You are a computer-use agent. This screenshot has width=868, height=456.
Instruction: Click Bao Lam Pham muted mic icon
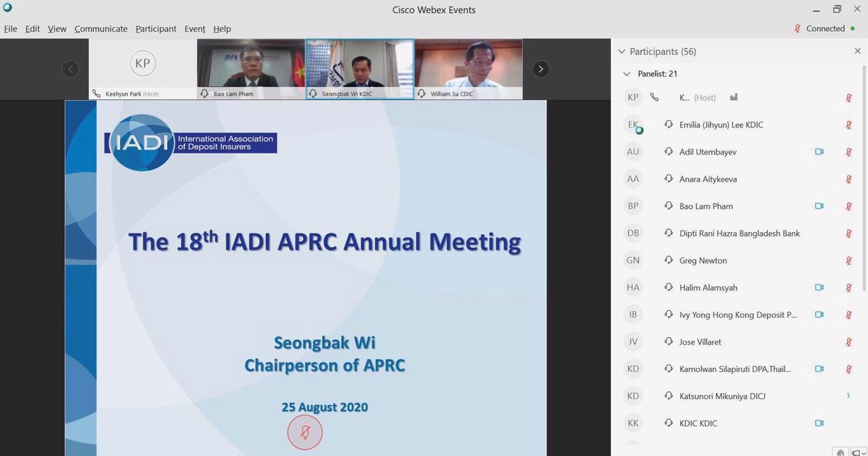[x=848, y=206]
